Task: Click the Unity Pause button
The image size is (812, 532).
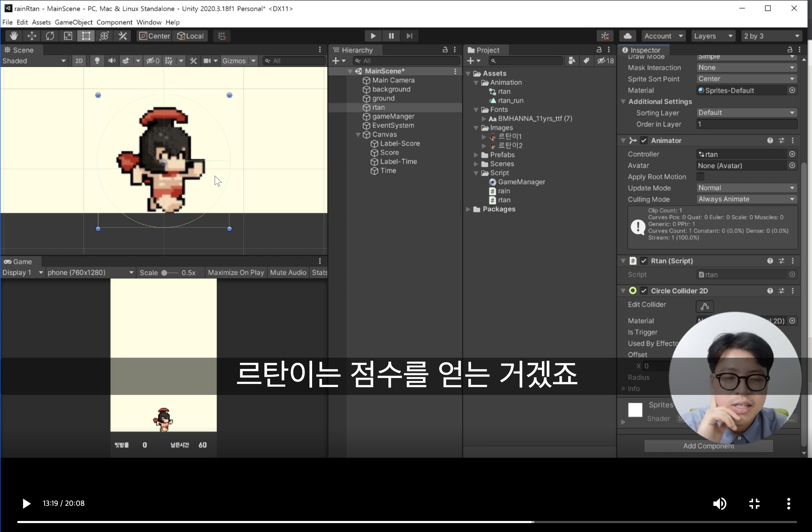Action: [391, 36]
